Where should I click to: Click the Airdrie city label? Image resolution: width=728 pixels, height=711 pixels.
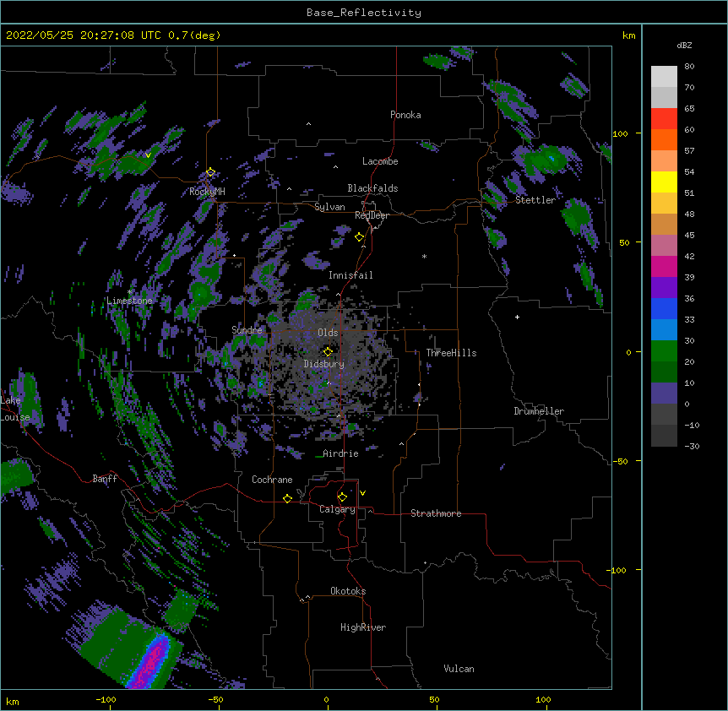click(340, 453)
